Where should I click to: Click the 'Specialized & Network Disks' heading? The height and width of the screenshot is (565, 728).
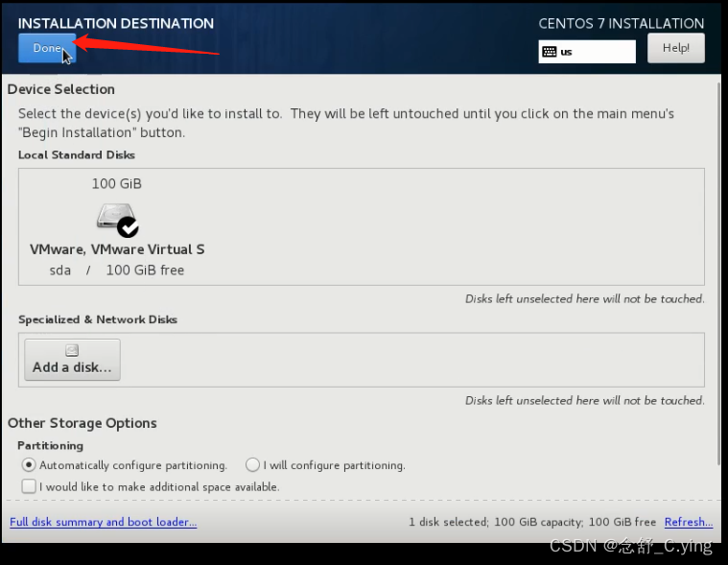pyautogui.click(x=98, y=319)
